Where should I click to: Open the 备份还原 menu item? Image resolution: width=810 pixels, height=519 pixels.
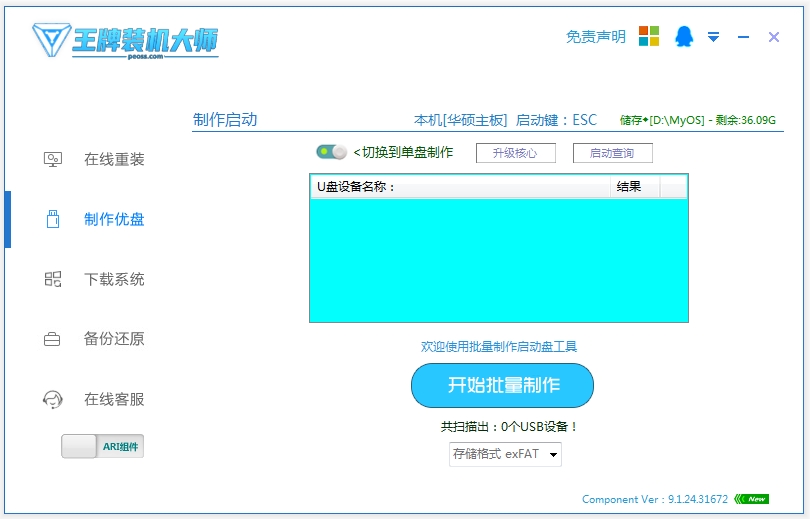pyautogui.click(x=114, y=339)
